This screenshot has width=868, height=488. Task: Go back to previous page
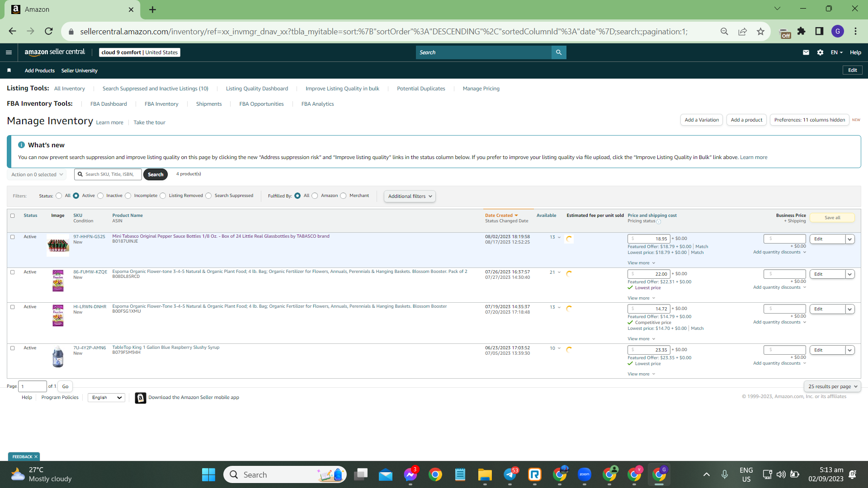(12, 31)
